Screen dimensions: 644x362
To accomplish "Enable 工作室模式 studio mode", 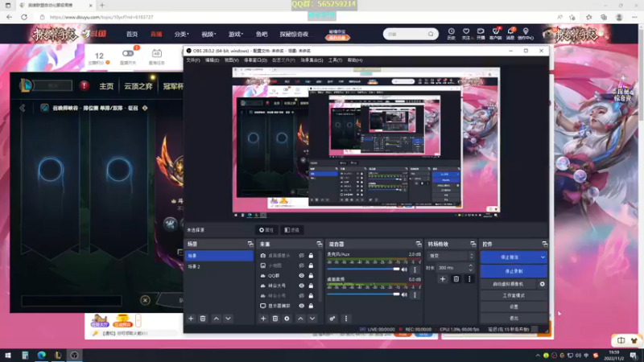I will pyautogui.click(x=514, y=295).
